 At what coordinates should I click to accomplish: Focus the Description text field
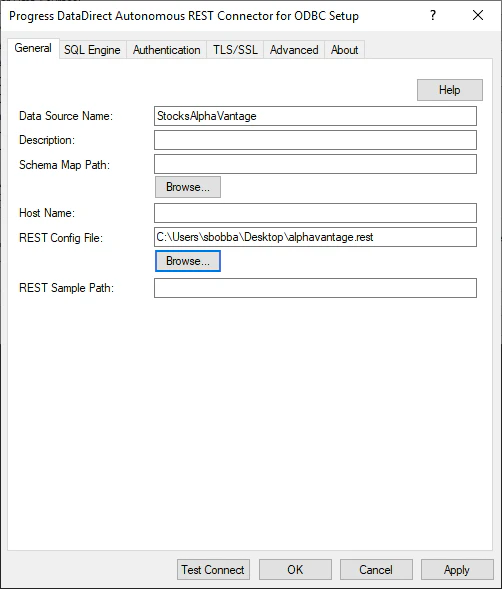click(x=315, y=140)
